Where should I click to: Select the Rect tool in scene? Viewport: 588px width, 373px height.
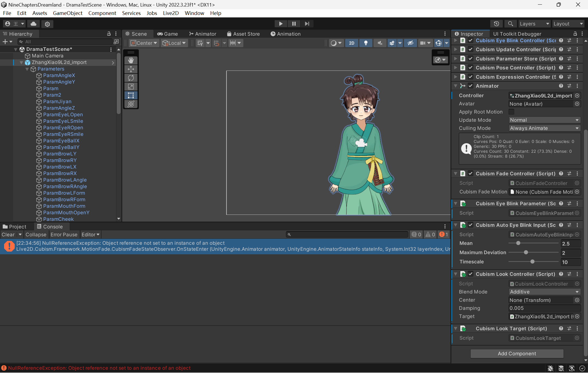point(131,95)
